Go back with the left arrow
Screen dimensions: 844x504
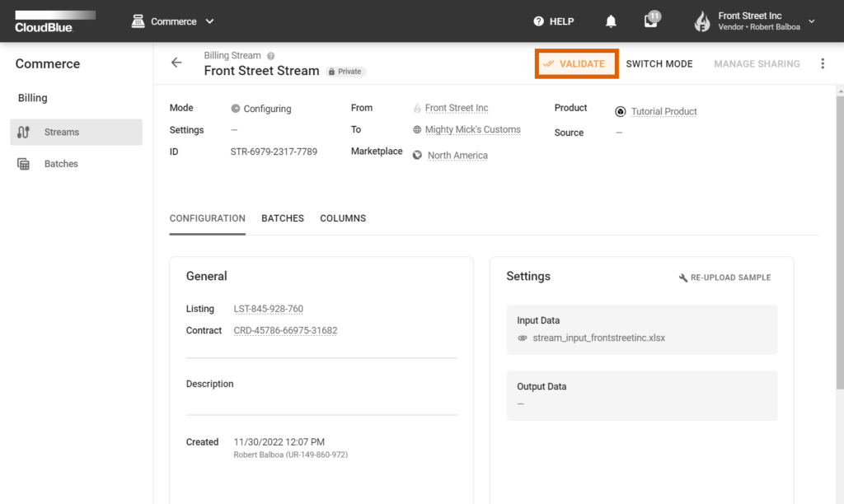(x=176, y=63)
